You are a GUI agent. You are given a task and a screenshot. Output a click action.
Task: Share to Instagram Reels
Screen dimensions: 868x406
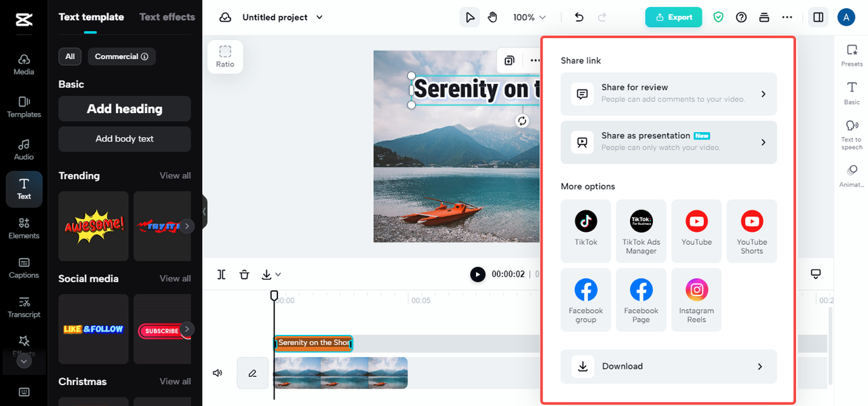pos(696,300)
